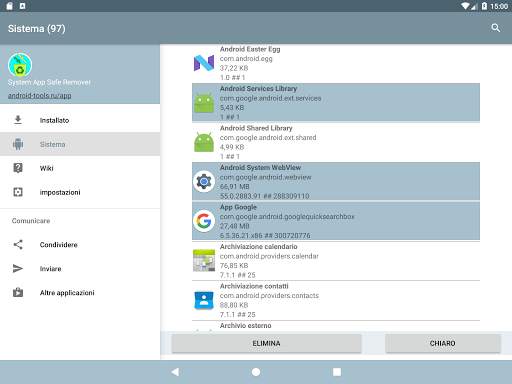Click the Android Shared Library robot icon
The height and width of the screenshot is (384, 512).
[204, 142]
